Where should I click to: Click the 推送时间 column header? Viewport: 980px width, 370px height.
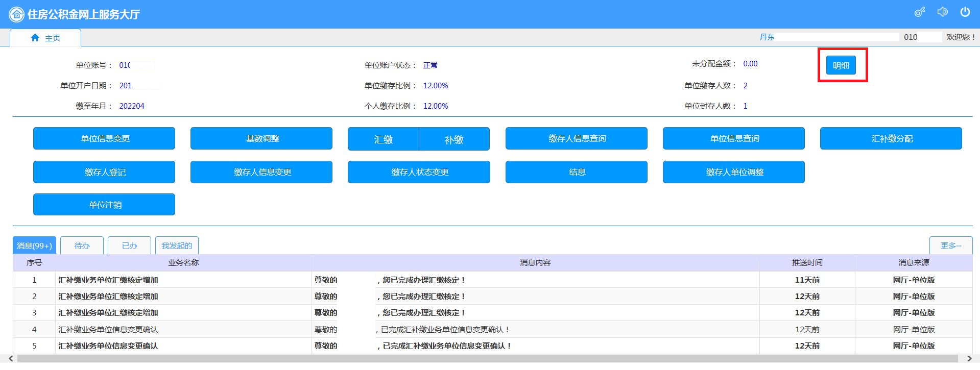click(807, 262)
